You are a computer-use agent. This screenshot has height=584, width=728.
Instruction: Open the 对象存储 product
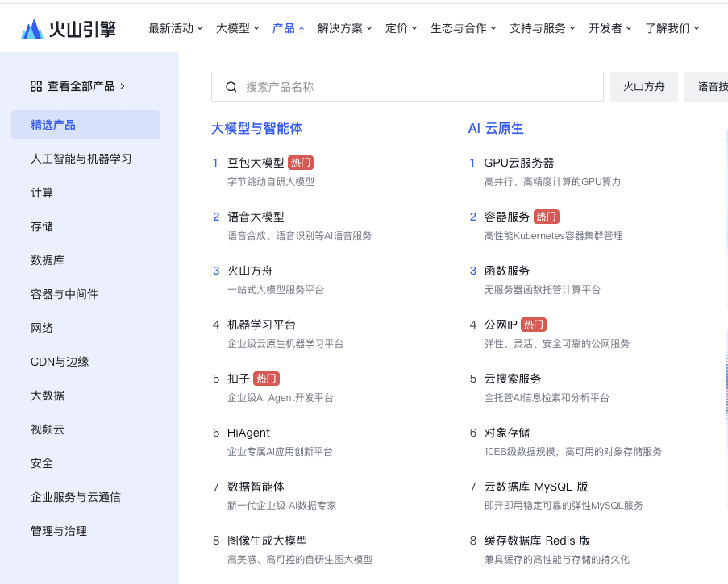(x=507, y=433)
